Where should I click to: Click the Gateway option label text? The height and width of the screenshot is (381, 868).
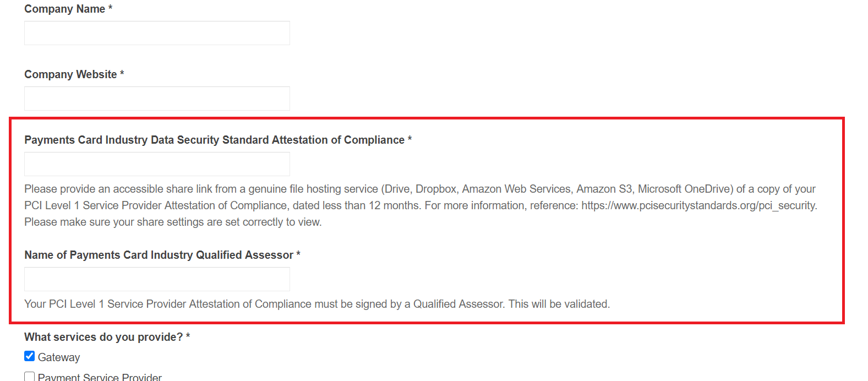tap(59, 357)
